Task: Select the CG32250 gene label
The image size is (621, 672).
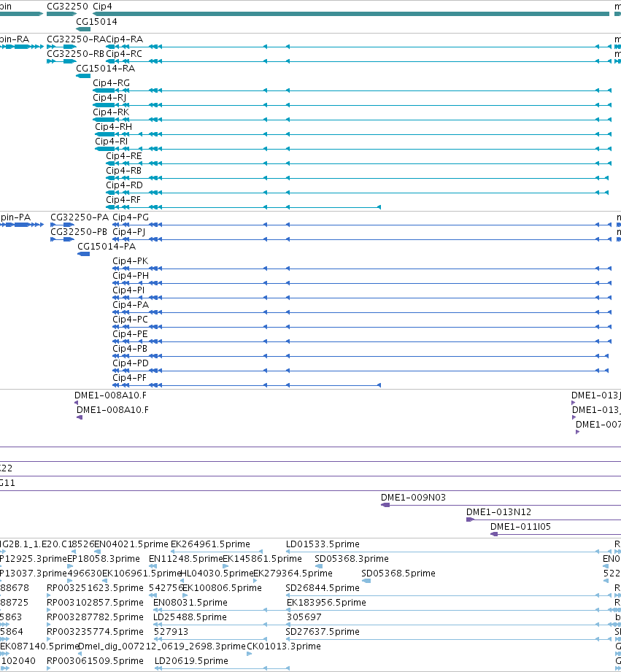Action: [x=67, y=7]
